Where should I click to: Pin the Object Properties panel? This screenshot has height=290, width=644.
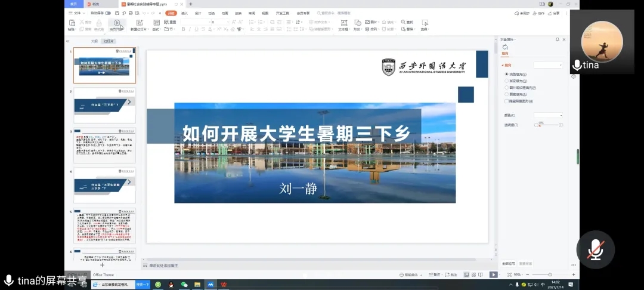[557, 39]
